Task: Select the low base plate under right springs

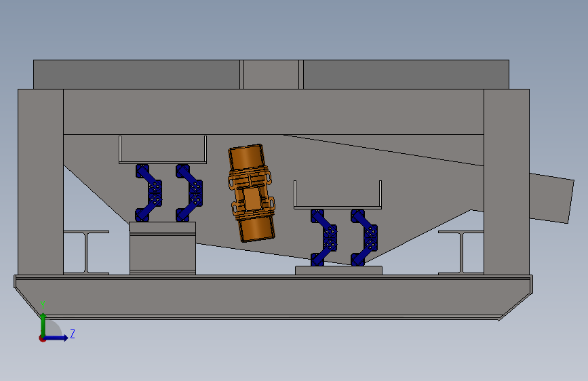Action: pos(338,270)
